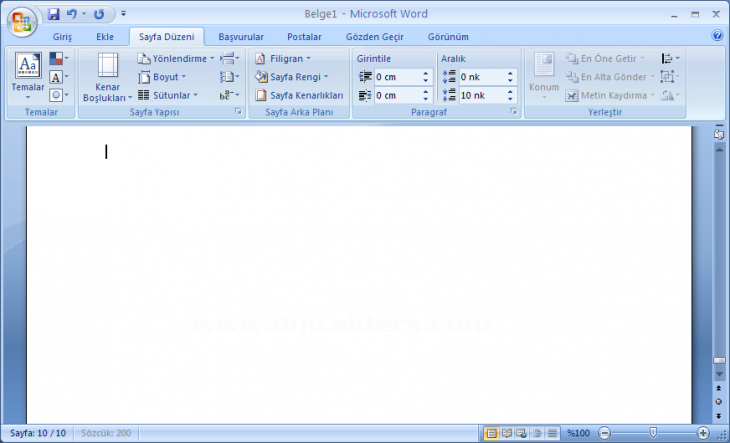Launch the Sayfa Yapısı dialog
Image resolution: width=730 pixels, height=443 pixels.
238,112
